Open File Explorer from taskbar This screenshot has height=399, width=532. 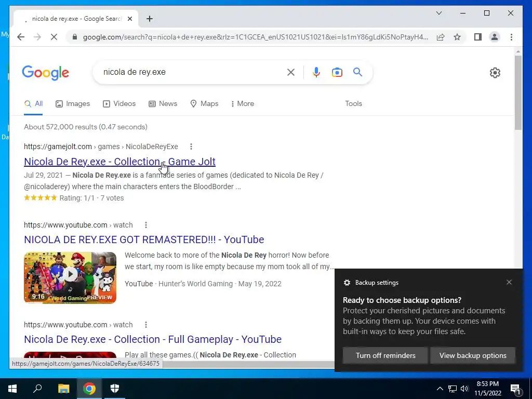pos(63,389)
